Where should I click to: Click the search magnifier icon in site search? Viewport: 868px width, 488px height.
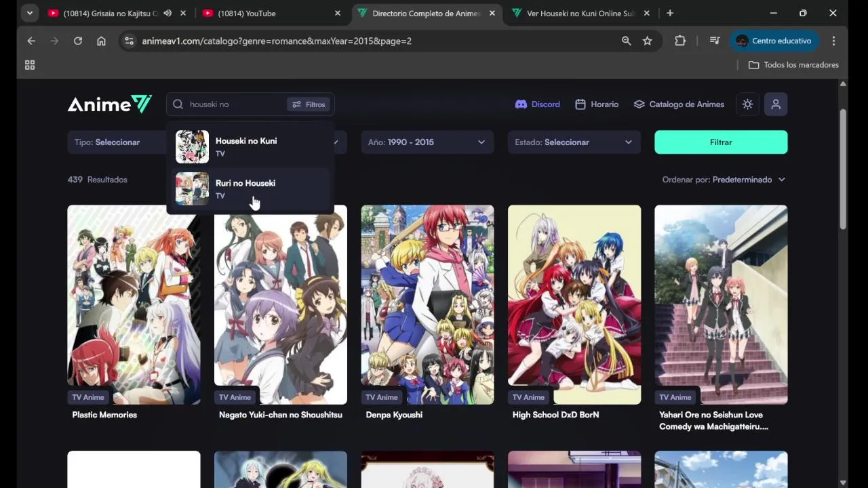pyautogui.click(x=178, y=104)
